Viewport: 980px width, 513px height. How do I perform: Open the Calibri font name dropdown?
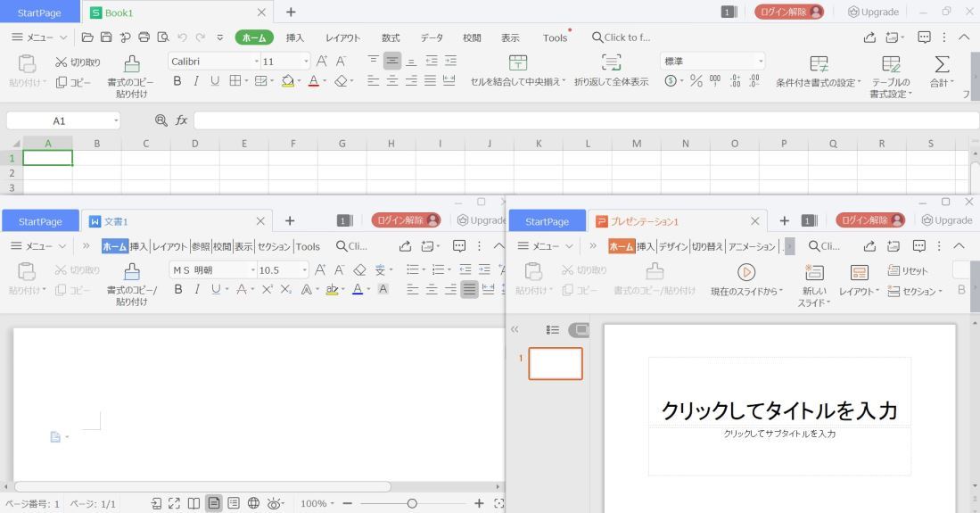pyautogui.click(x=257, y=62)
